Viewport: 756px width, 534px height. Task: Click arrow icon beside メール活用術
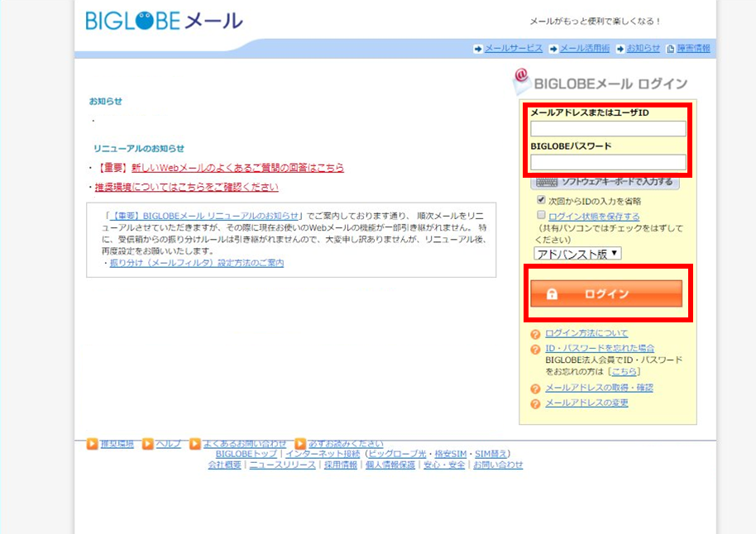point(553,49)
